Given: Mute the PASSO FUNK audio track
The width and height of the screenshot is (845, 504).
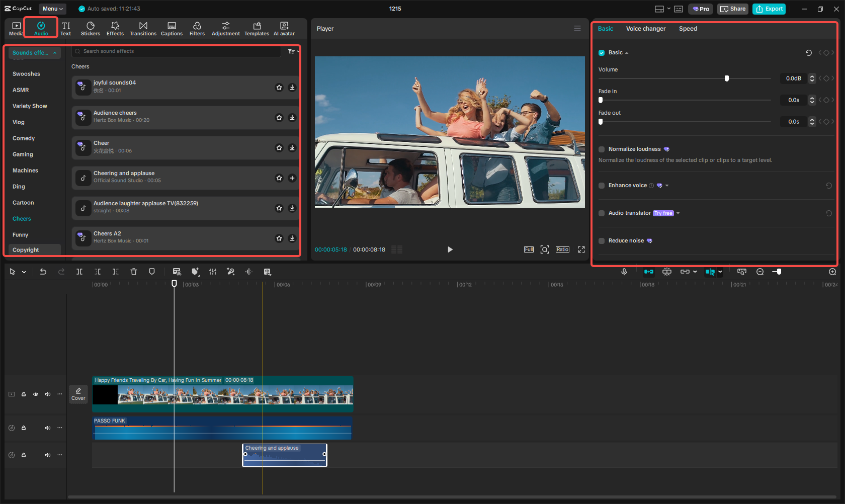Looking at the screenshot, I should [x=48, y=428].
